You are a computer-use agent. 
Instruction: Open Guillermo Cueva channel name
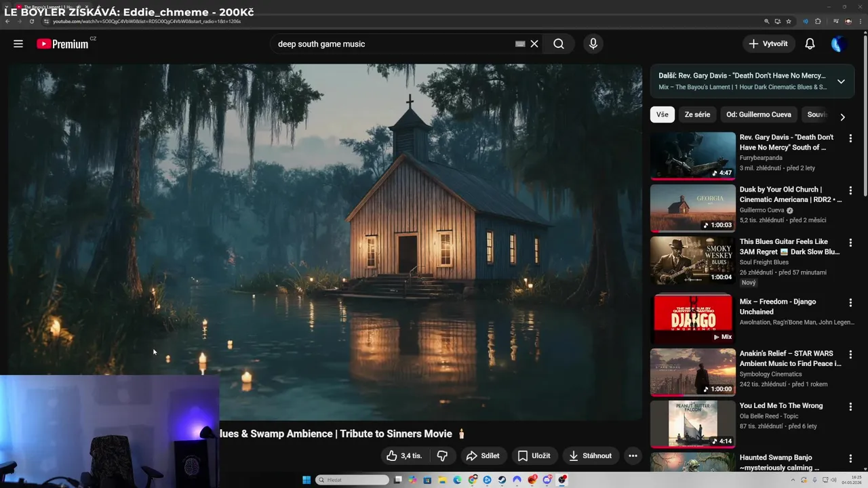762,210
